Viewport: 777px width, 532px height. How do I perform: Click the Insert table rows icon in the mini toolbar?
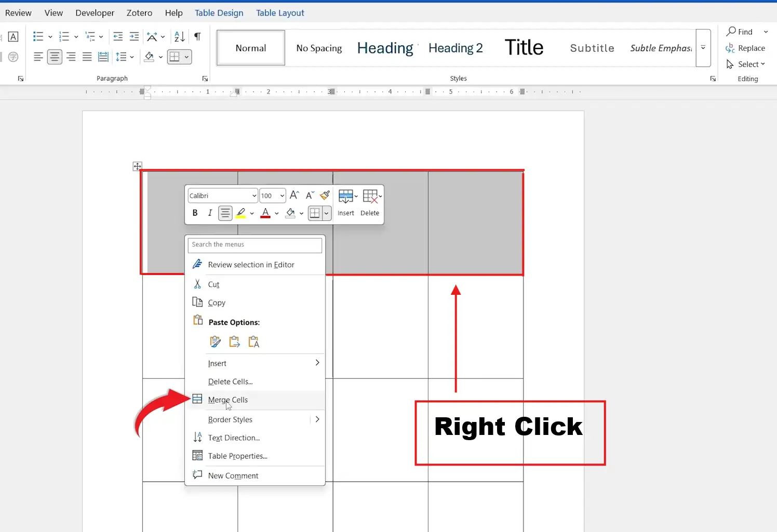[345, 196]
